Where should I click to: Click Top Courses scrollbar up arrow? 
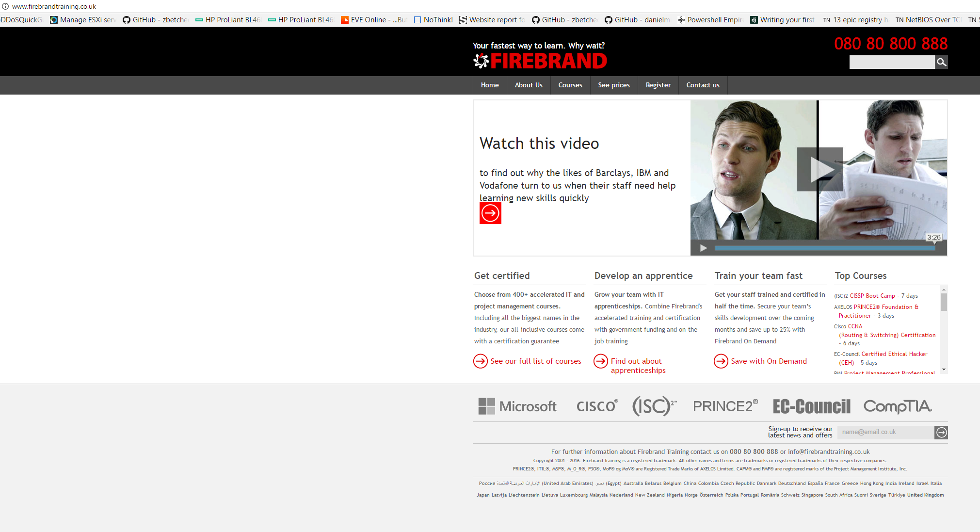tap(944, 290)
